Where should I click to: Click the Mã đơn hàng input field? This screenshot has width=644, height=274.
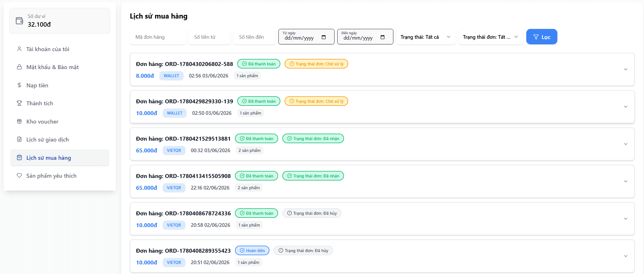point(158,37)
